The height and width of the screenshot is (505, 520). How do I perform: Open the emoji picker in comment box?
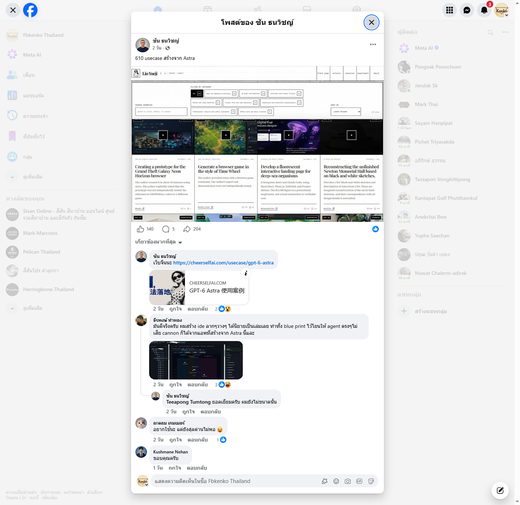point(336,481)
